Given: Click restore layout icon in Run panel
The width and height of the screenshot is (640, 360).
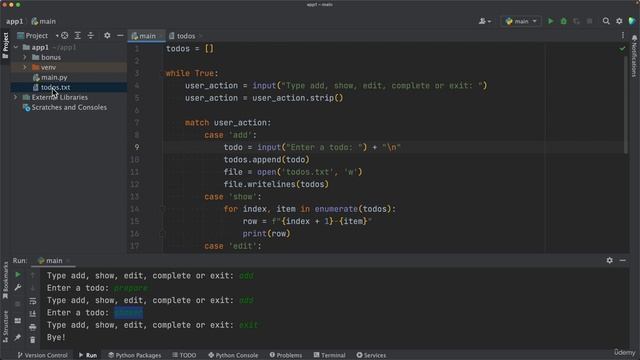Looking at the screenshot, I should coord(18,321).
